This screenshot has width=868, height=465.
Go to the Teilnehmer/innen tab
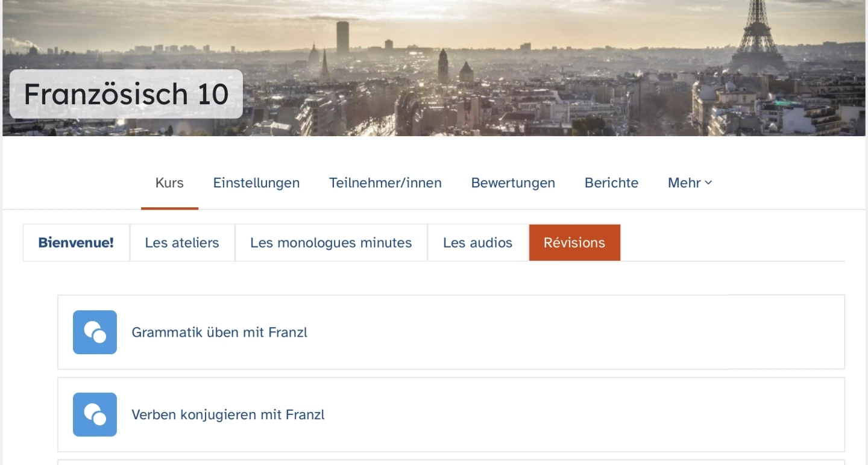(385, 183)
